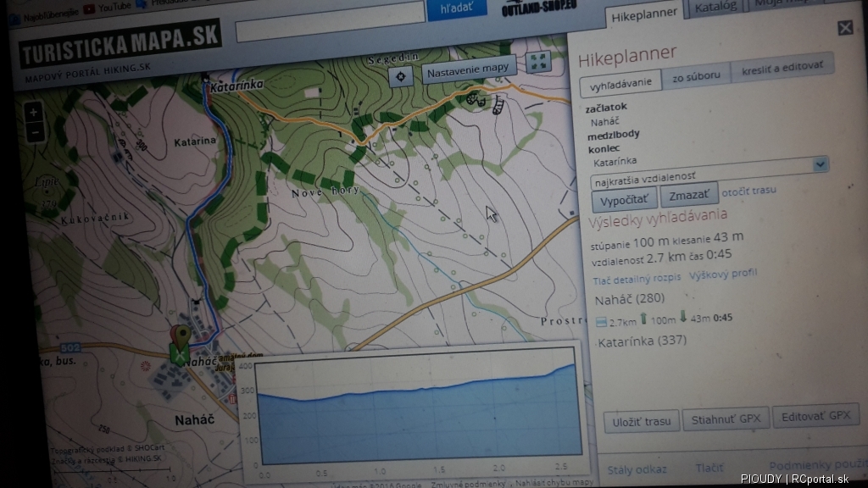Image resolution: width=868 pixels, height=488 pixels.
Task: Switch to the Hikeplanner tab
Action: click(644, 15)
